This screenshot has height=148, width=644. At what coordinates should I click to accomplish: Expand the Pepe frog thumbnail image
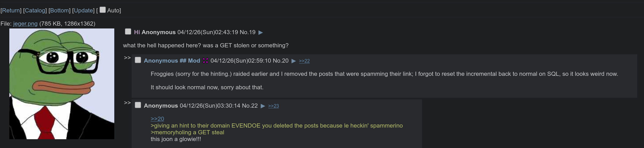[x=62, y=84]
